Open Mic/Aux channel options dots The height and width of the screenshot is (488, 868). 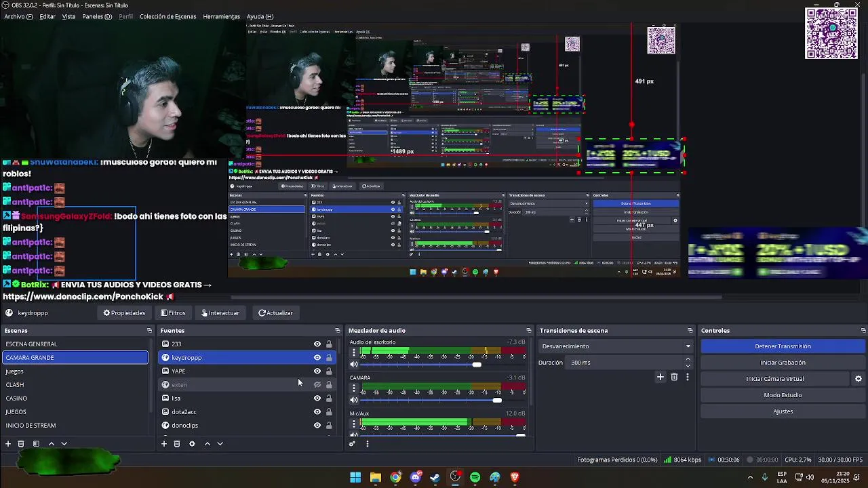pos(353,424)
